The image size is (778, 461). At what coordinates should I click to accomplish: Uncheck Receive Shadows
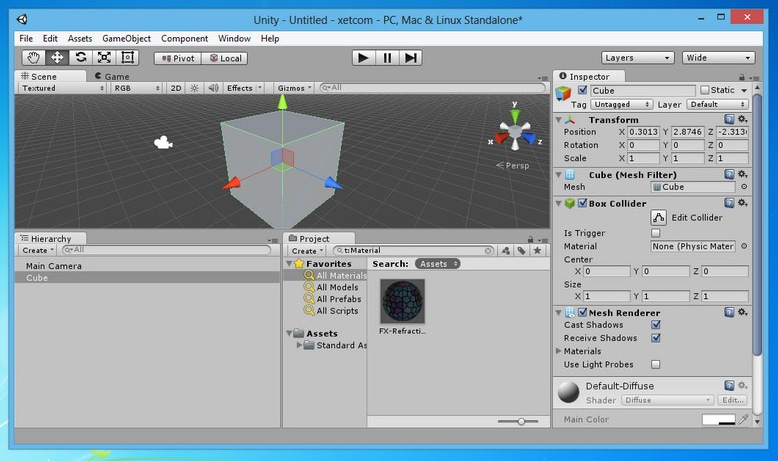point(655,338)
